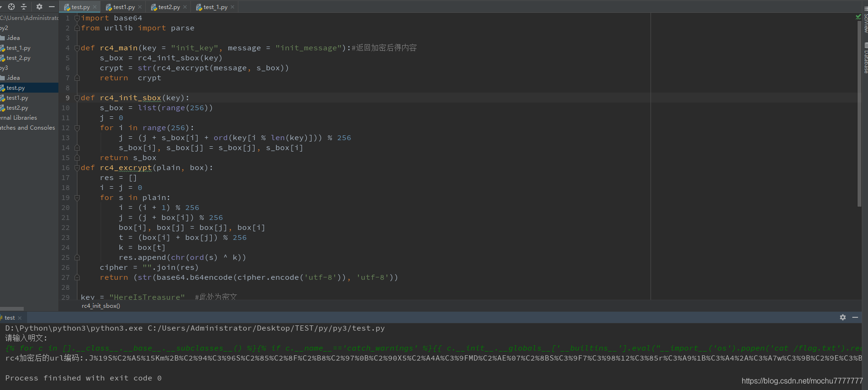Close the test1.py editor tab
The image size is (868, 390).
pos(140,7)
